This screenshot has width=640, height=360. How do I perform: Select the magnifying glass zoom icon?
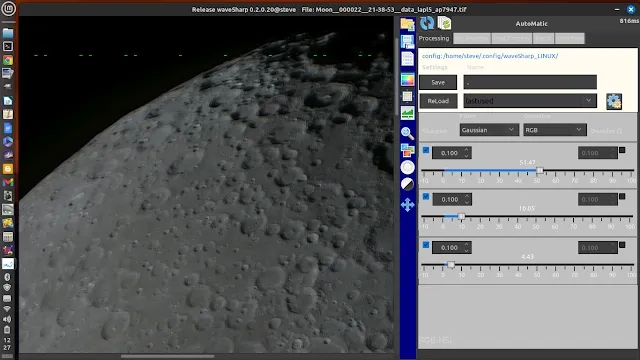[407, 133]
